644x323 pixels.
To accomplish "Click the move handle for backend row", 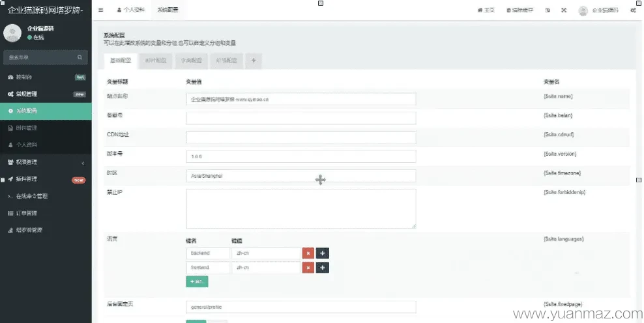I will click(x=323, y=253).
